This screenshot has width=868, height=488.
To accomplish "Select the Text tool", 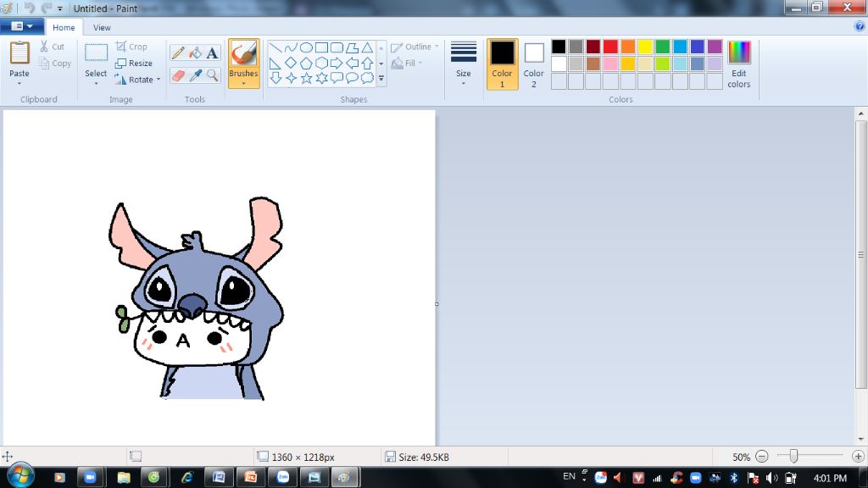I will pos(212,53).
